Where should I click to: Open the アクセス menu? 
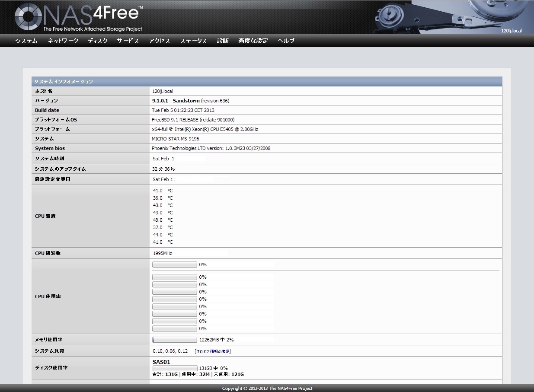(160, 41)
